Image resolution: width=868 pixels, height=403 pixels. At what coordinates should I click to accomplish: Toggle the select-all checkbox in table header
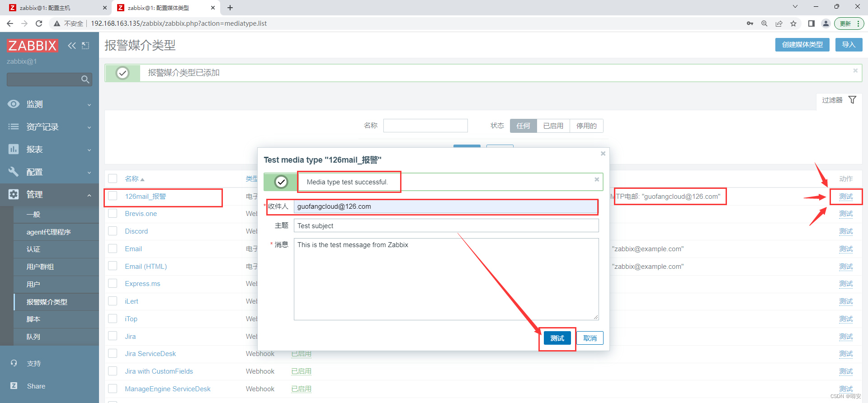point(113,178)
